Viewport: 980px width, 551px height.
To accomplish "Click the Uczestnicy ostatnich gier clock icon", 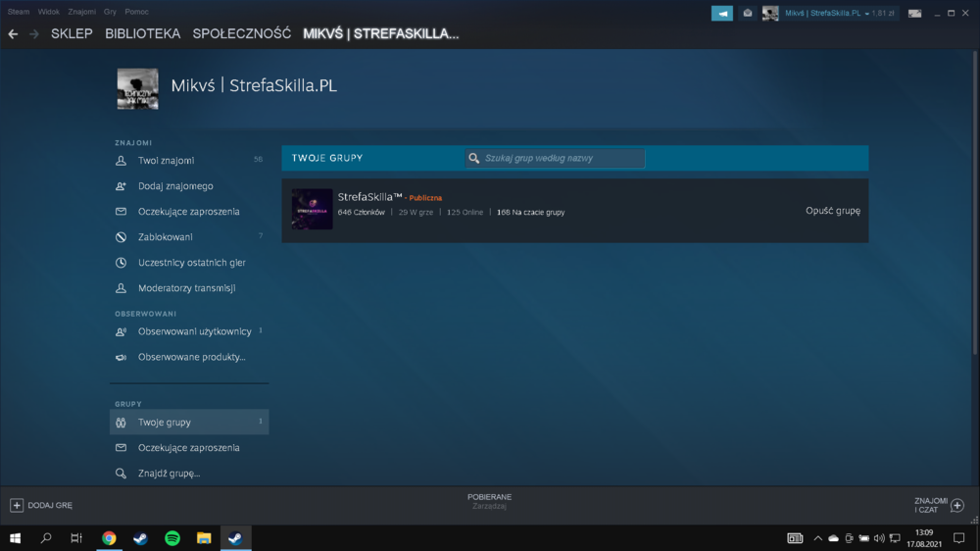I will 121,263.
